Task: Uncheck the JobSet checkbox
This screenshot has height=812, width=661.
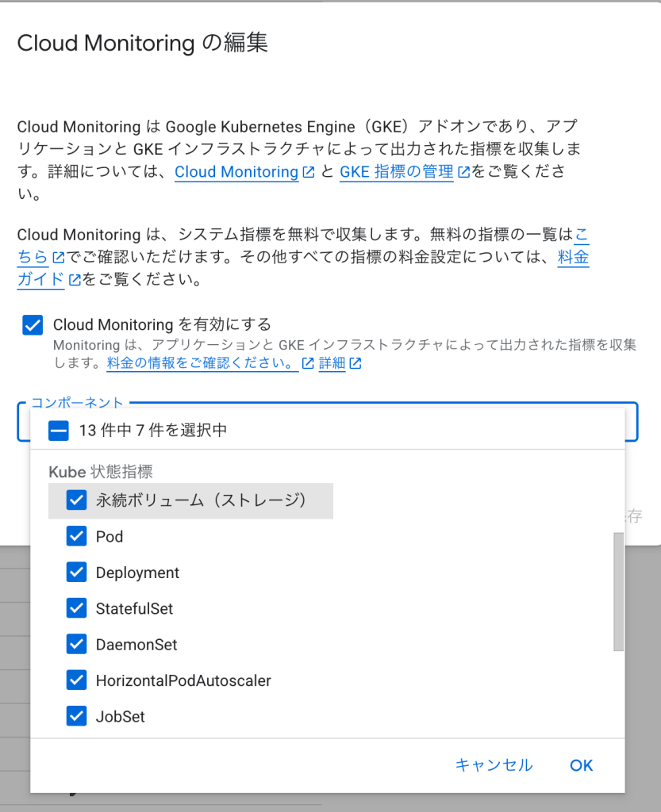Action: 77,716
